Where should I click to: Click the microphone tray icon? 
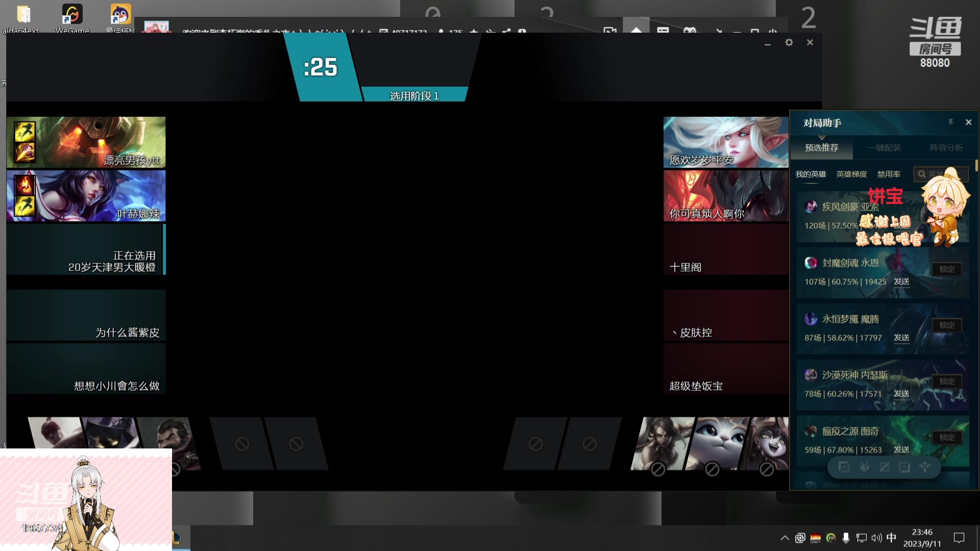click(846, 538)
